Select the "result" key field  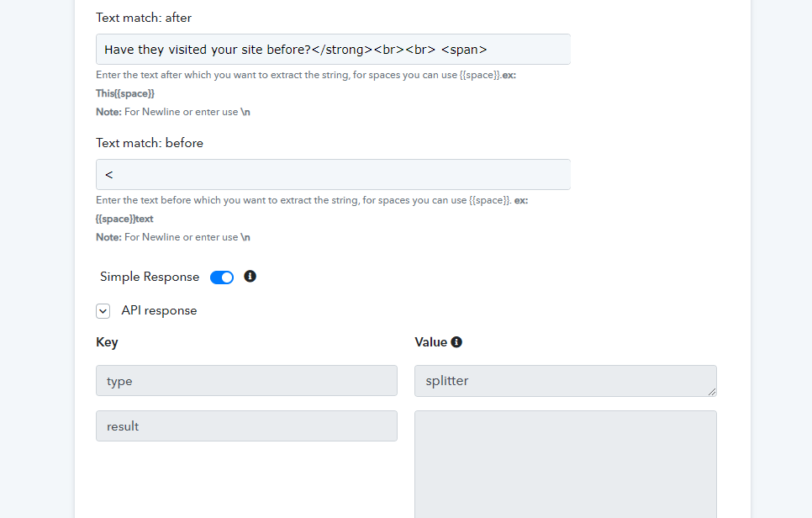tap(246, 426)
